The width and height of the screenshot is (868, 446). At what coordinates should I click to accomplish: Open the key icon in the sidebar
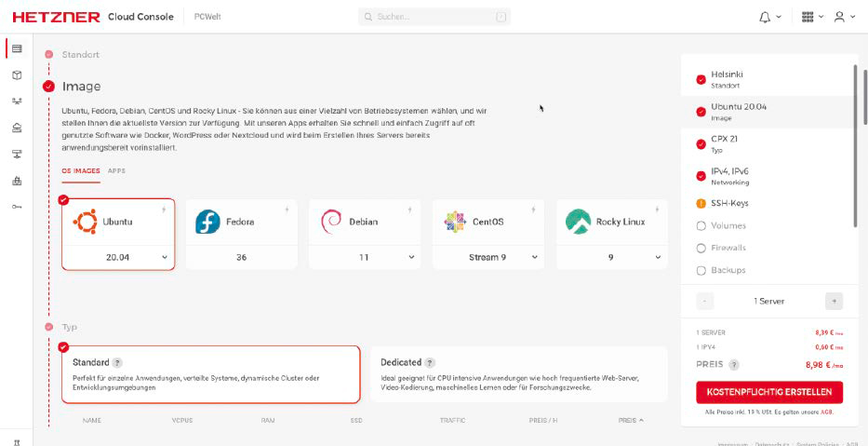click(17, 207)
